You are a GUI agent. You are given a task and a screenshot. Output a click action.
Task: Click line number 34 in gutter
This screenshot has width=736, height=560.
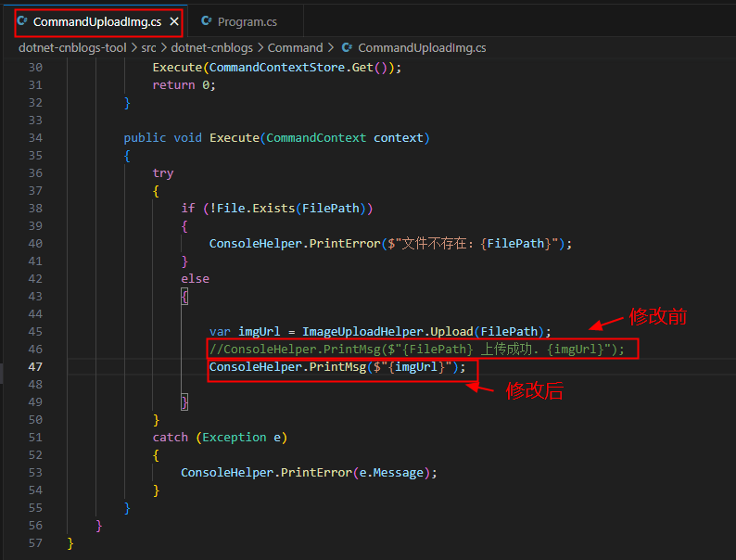[x=35, y=137]
